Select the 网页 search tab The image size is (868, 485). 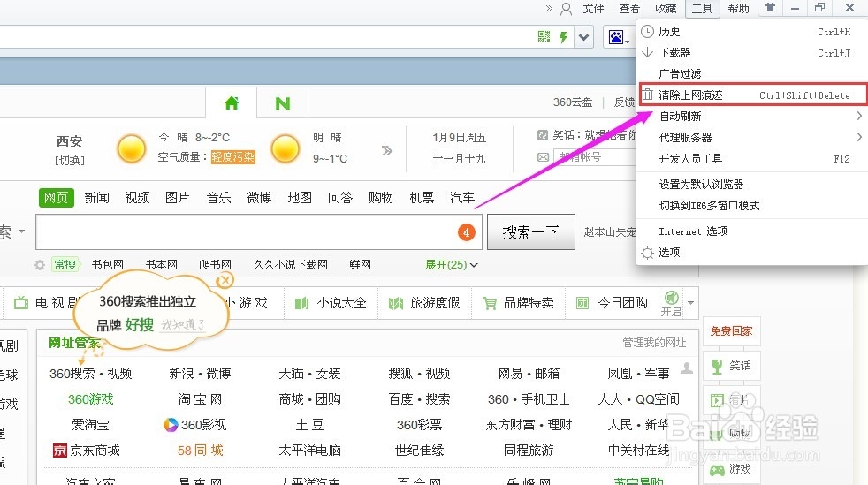56,197
